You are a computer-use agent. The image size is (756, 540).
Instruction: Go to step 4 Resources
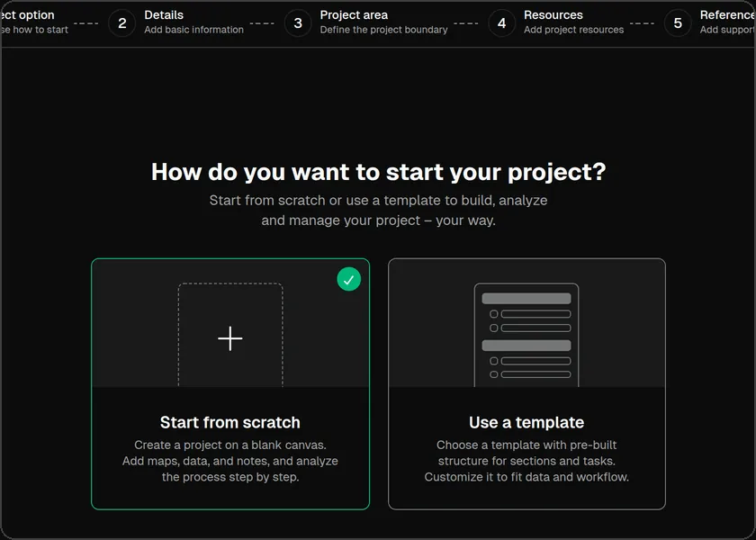point(556,22)
